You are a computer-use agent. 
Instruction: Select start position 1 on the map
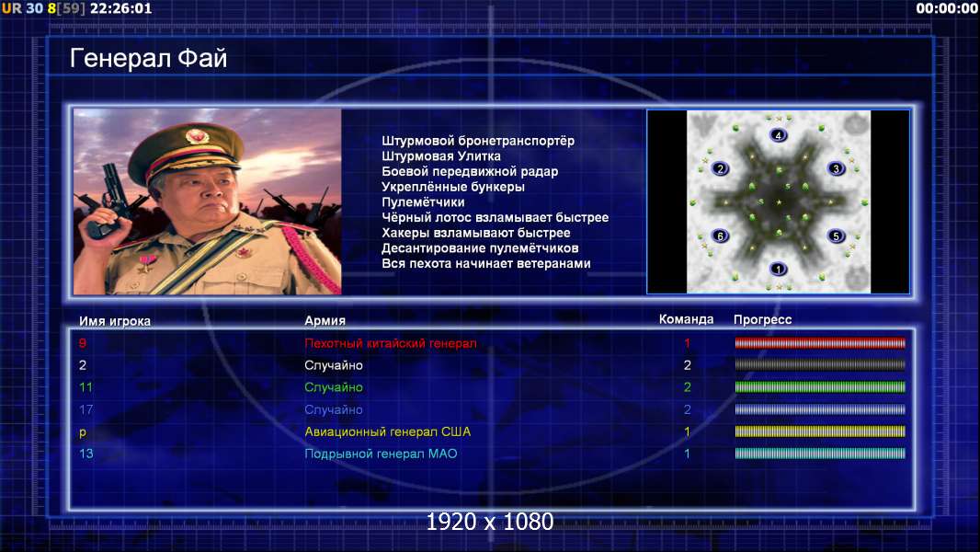tap(778, 270)
